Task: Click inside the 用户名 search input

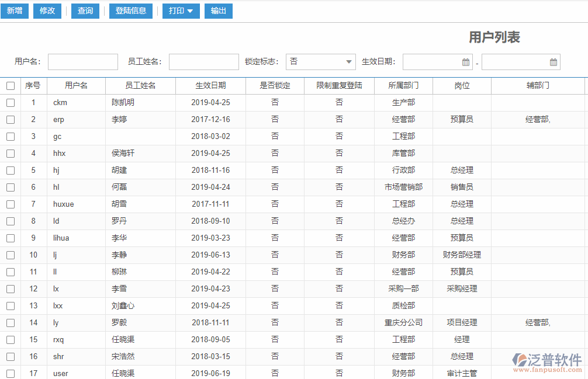Action: 82,61
